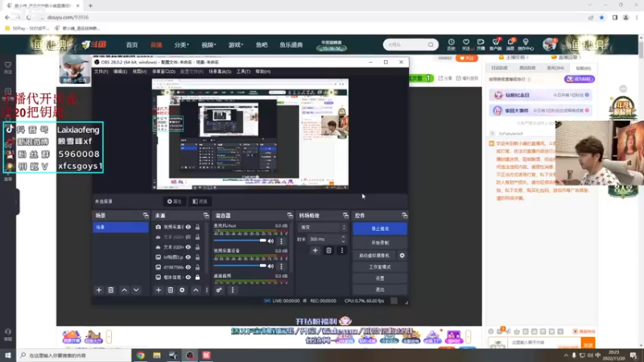Hide the 贴图2 image source
Image resolution: width=644 pixels, height=362 pixels.
click(x=188, y=257)
